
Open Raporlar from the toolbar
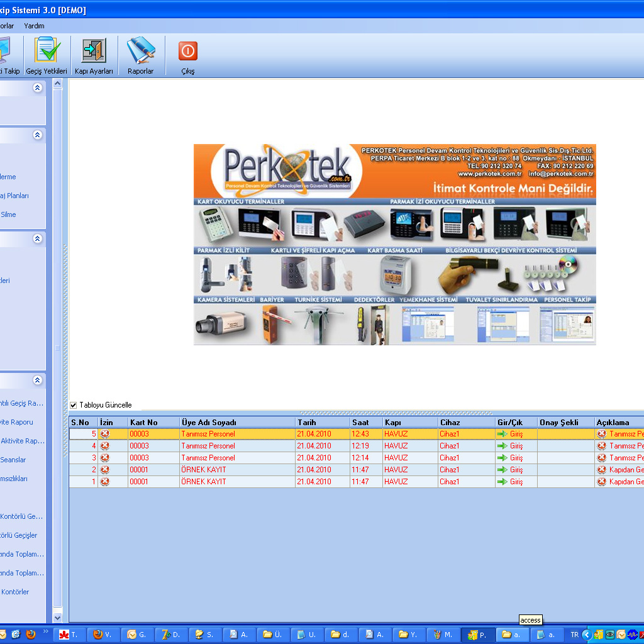point(140,51)
